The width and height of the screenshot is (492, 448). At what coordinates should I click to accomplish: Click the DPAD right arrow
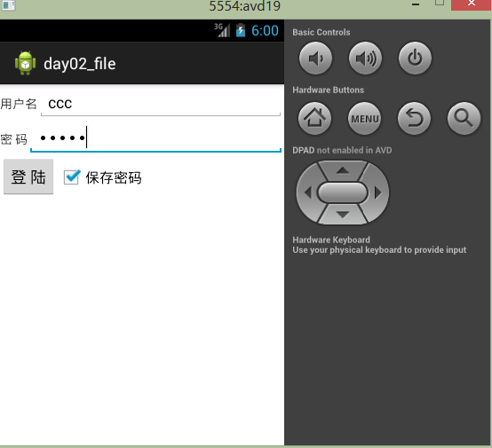377,193
